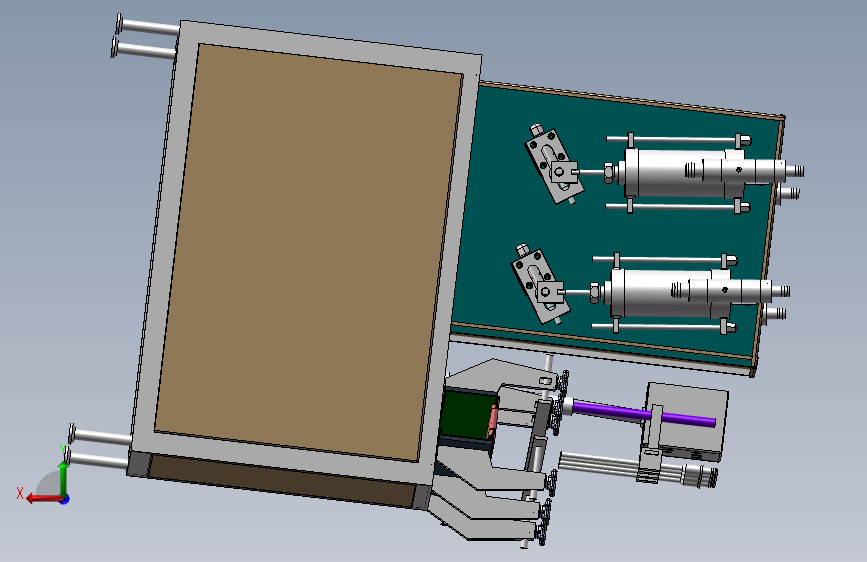Click the green Y axis arrow of the triad
Viewport: 867px width, 562px height.
pos(64,477)
